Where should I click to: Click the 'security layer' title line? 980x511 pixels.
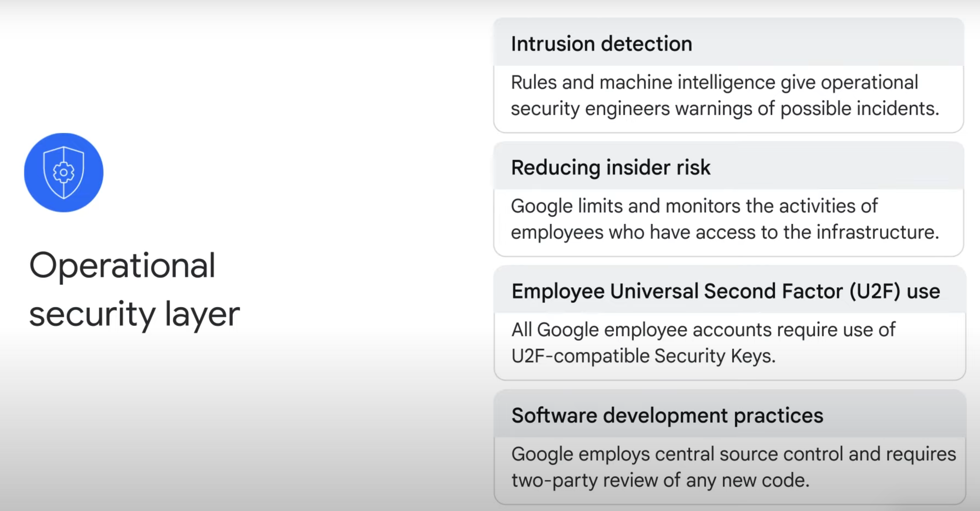pos(134,314)
